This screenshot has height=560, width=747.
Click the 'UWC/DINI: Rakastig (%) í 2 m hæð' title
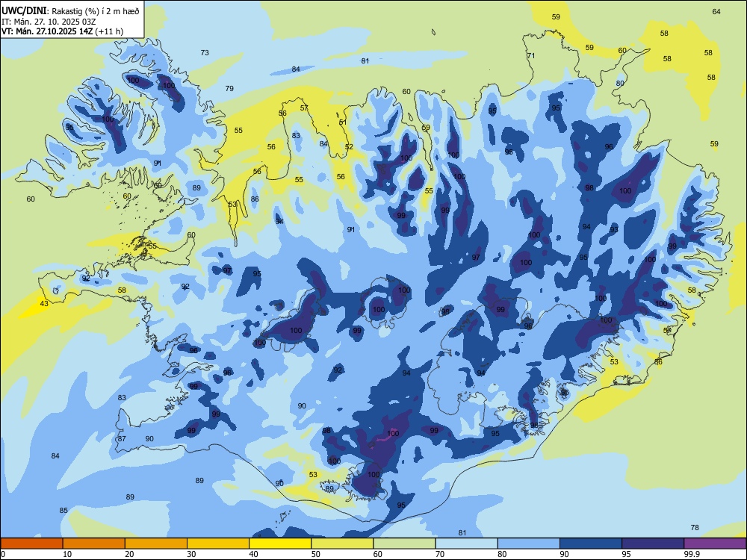[70, 11]
